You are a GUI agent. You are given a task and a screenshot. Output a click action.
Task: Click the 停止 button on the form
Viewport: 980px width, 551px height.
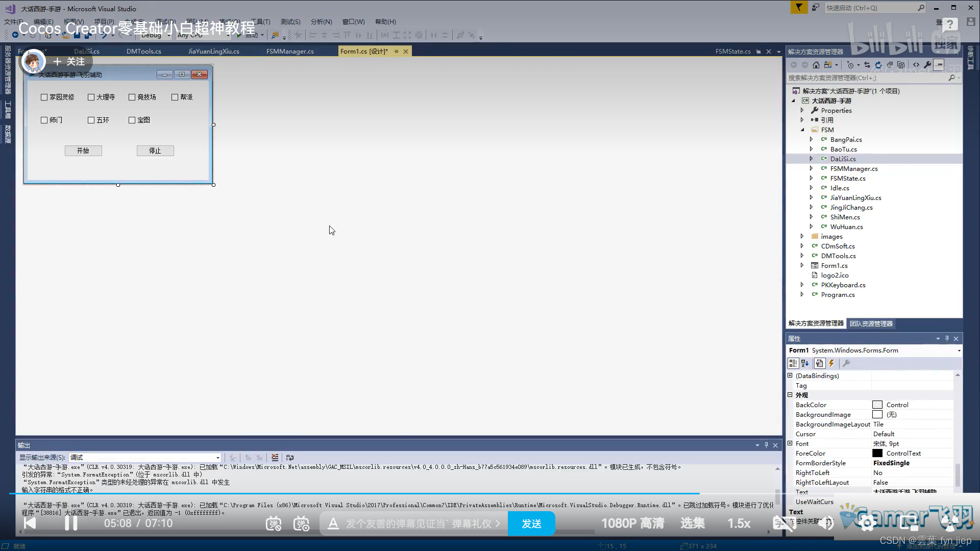coord(155,151)
